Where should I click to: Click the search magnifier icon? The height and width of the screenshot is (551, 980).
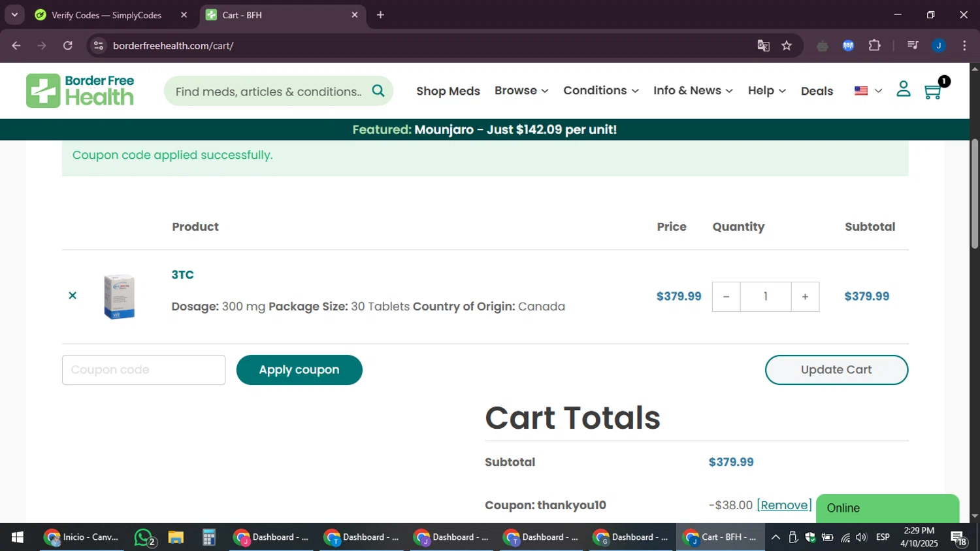[378, 91]
